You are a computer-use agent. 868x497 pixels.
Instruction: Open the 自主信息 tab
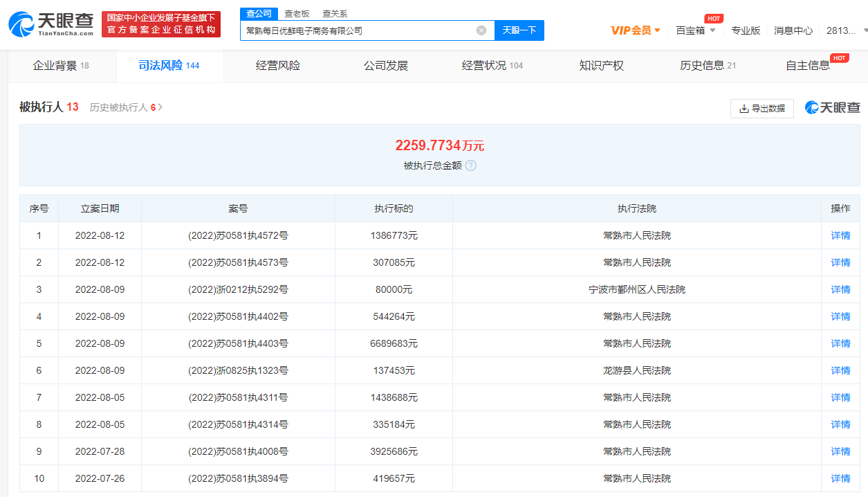808,66
